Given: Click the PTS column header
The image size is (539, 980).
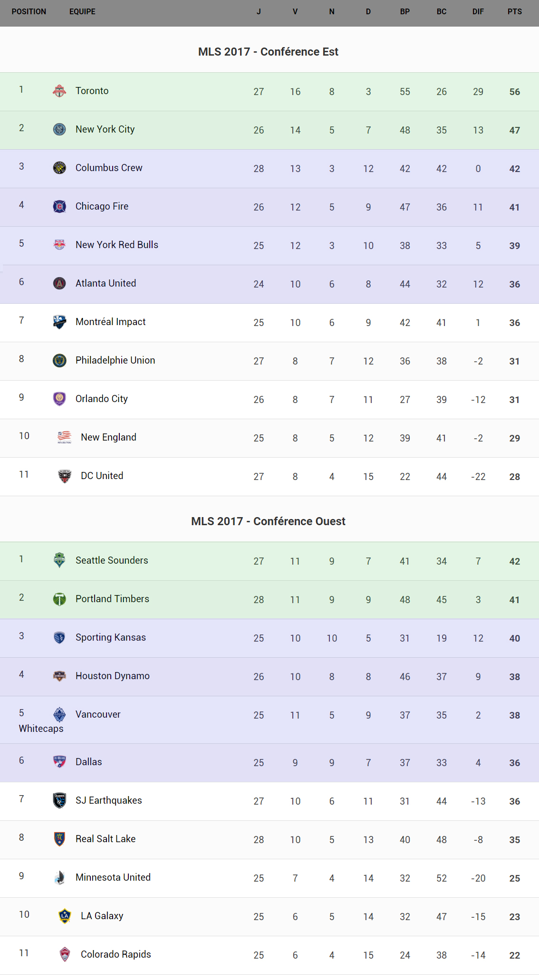Looking at the screenshot, I should tap(514, 11).
